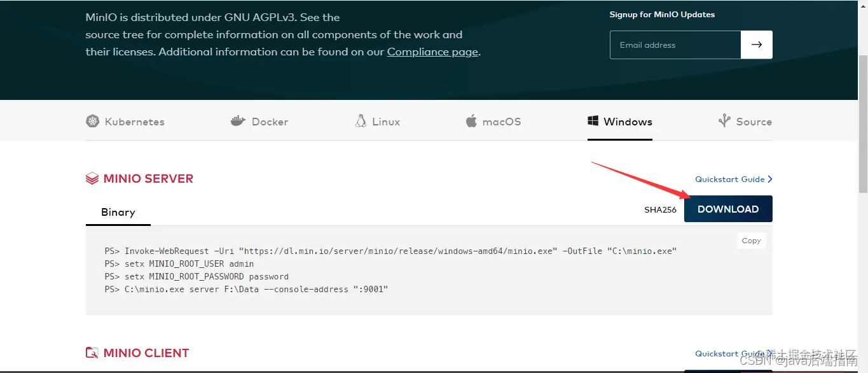Open the Compliance page link
868x373 pixels.
432,52
